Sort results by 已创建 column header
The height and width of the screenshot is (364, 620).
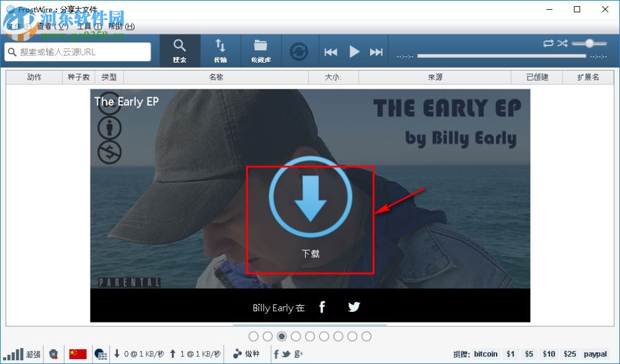tap(537, 77)
